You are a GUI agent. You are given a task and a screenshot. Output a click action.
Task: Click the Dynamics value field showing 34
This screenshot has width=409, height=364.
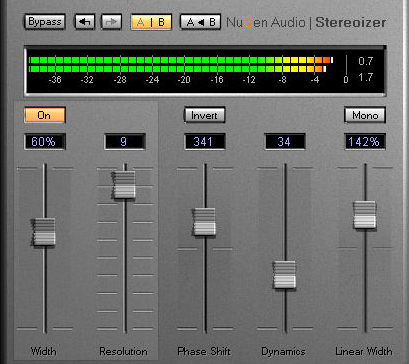click(x=285, y=142)
